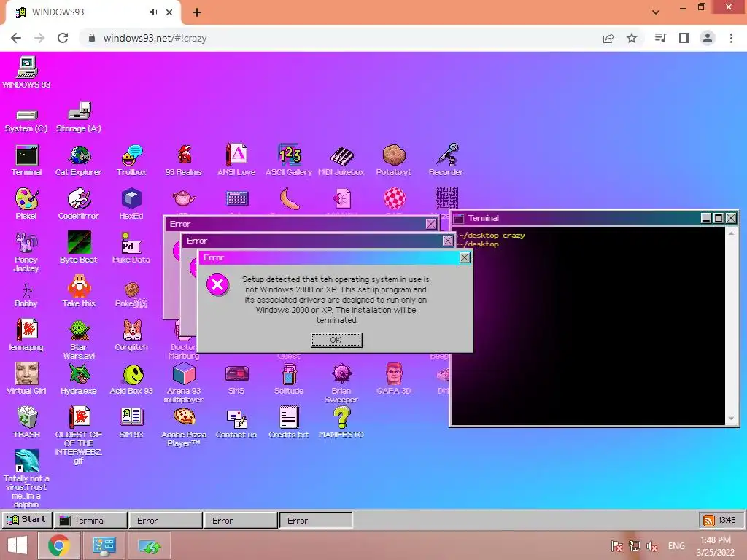Click the RSS feed tray icon
Image resolution: width=747 pixels, height=560 pixels.
tap(709, 521)
